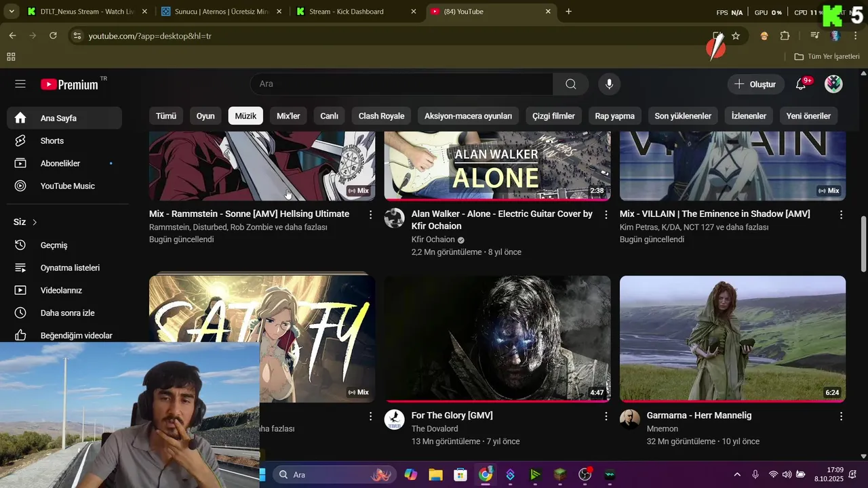Select the Tümü filter chip

coord(166,116)
